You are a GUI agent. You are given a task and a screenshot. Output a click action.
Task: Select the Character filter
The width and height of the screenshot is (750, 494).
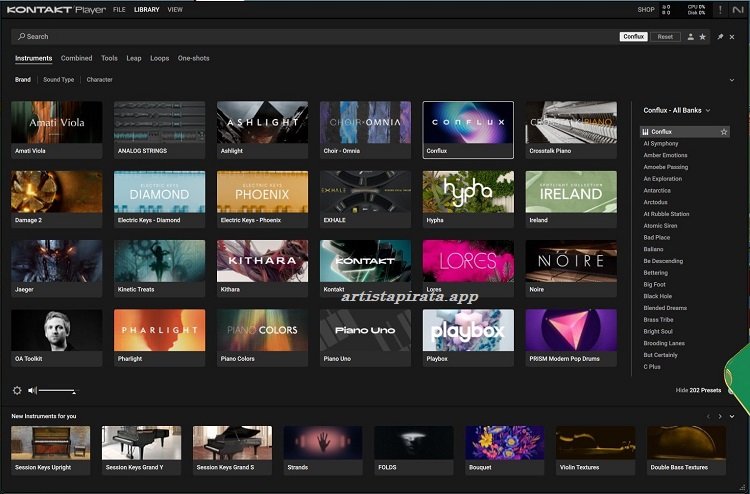[99, 80]
